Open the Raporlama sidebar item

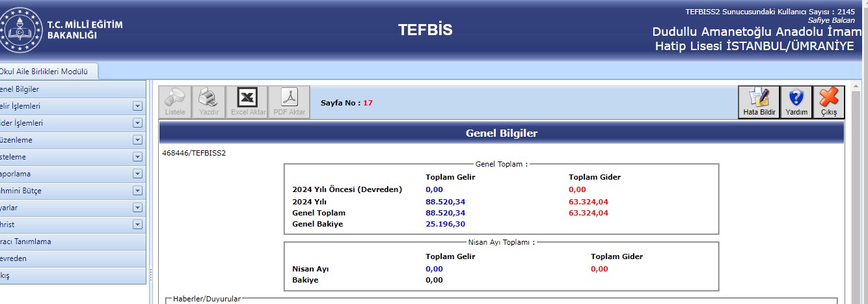tap(73, 174)
